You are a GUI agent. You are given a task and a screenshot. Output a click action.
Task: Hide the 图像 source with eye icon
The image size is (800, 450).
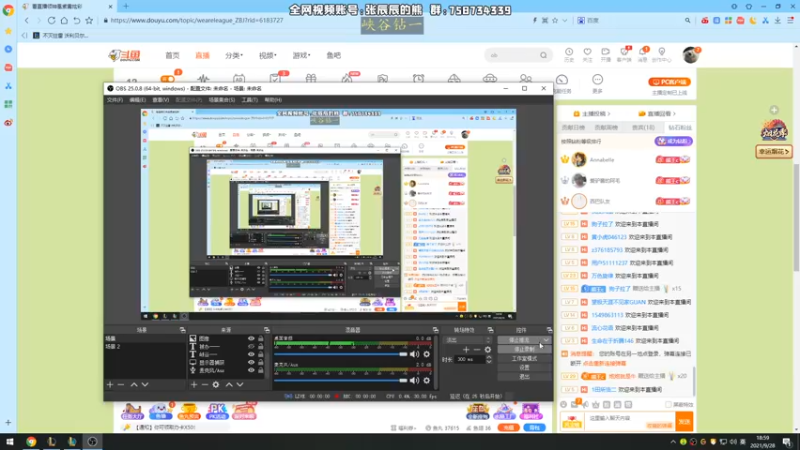251,338
